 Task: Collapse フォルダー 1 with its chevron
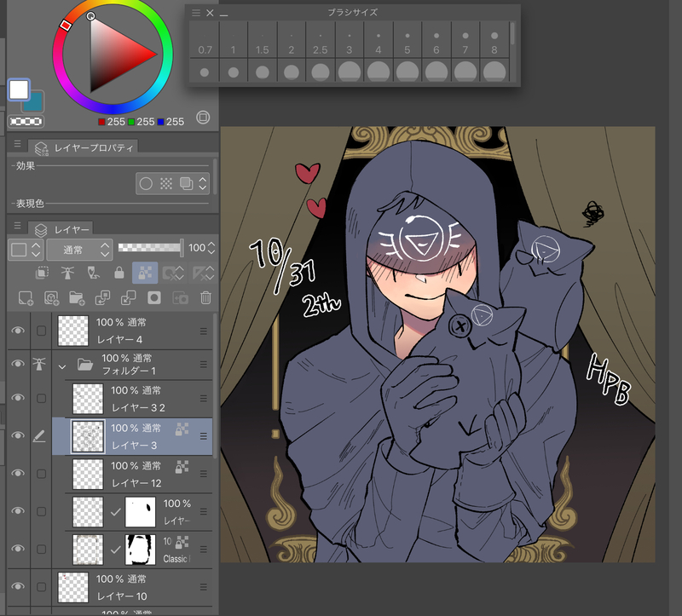click(x=62, y=366)
